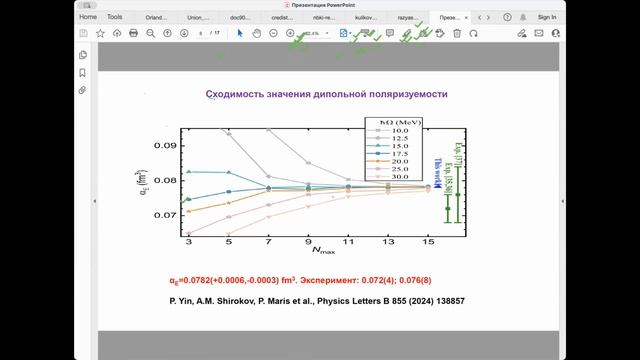Open the attachments paperclip panel
The width and height of the screenshot is (640, 360).
coord(82,90)
